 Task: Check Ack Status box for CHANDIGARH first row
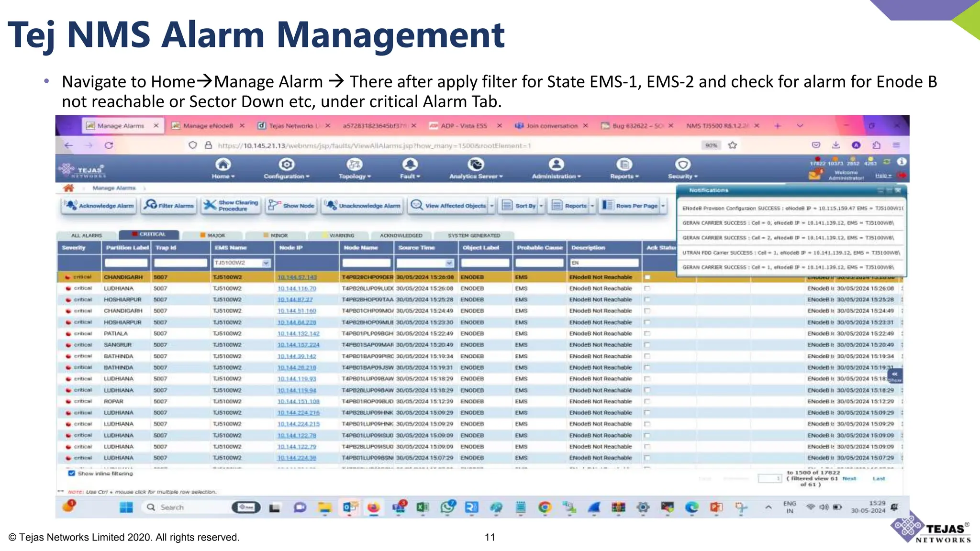point(647,277)
